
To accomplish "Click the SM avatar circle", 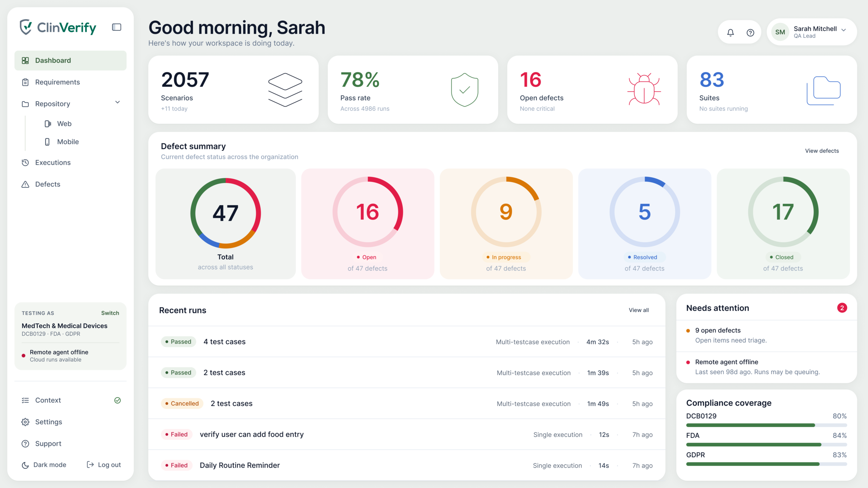I will [780, 32].
